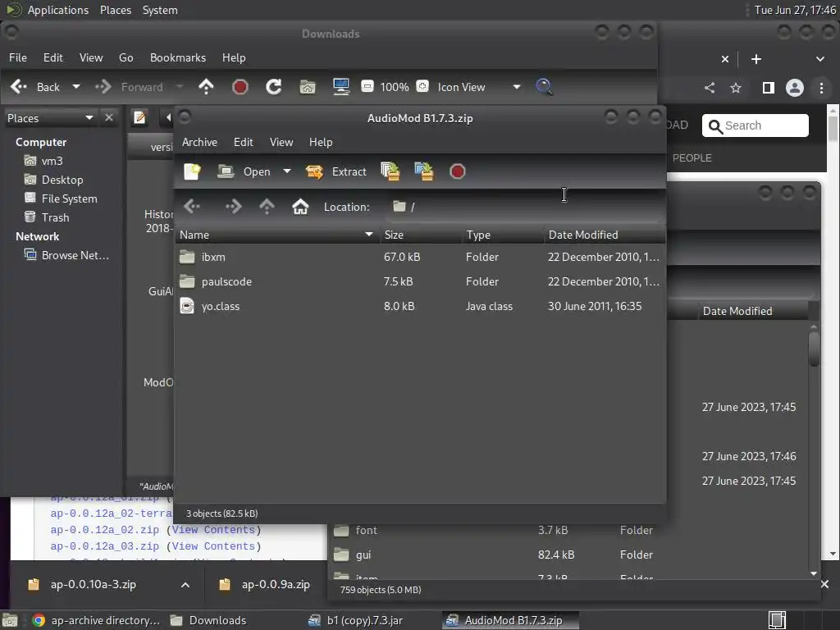Viewport: 840px width, 630px height.
Task: Go to parent folder in Downloads window
Action: point(206,87)
